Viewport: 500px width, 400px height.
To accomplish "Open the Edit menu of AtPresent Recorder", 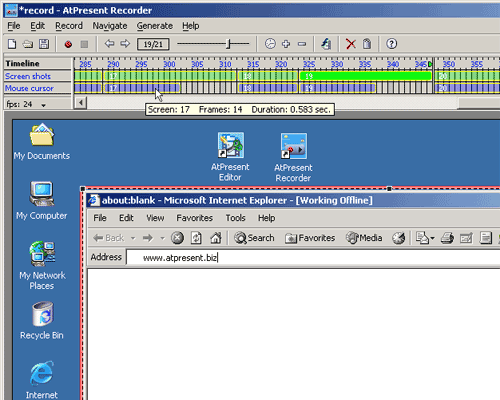I will click(x=37, y=26).
